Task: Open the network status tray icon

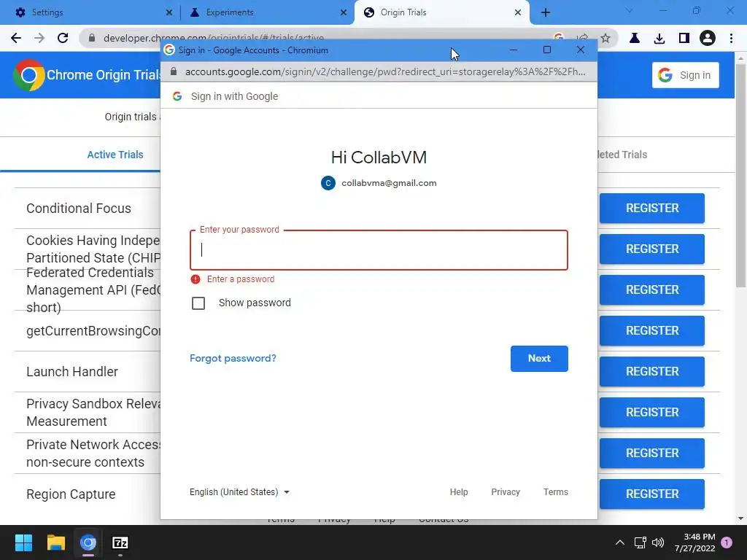Action: coord(640,542)
